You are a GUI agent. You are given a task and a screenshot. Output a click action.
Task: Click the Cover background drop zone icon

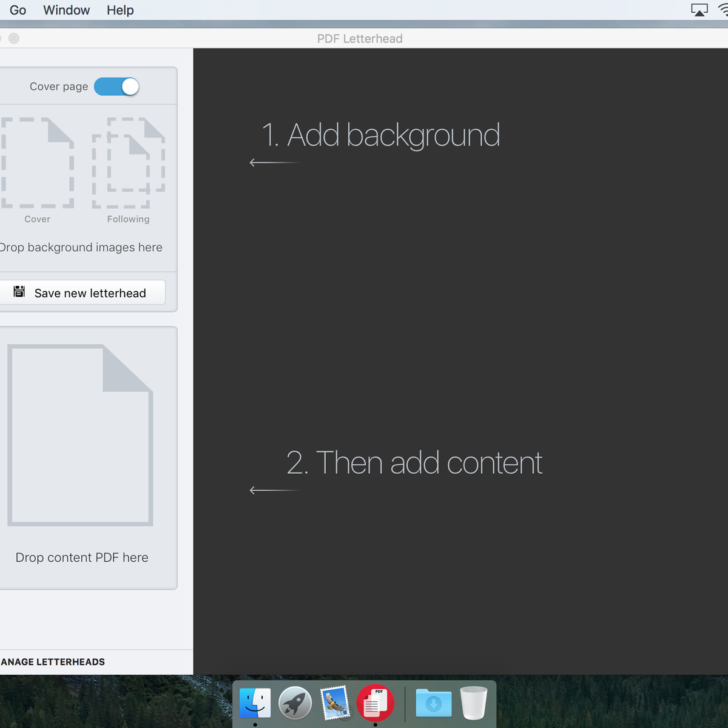pyautogui.click(x=37, y=163)
